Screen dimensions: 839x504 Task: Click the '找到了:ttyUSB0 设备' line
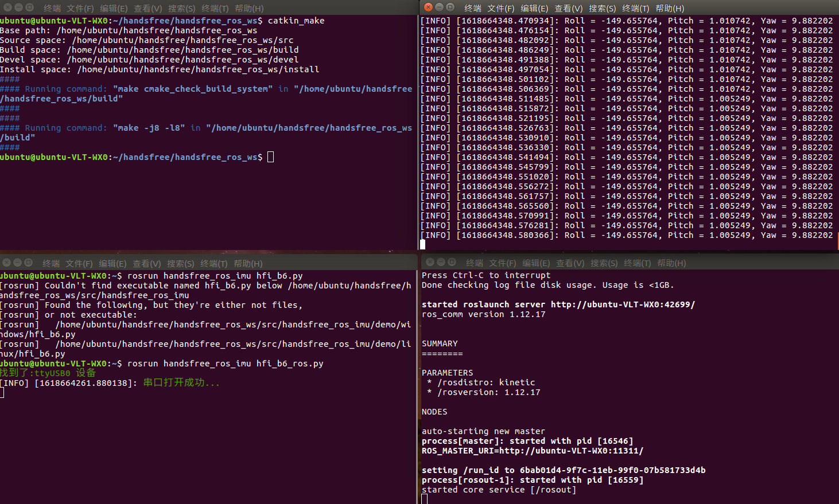[x=48, y=373]
